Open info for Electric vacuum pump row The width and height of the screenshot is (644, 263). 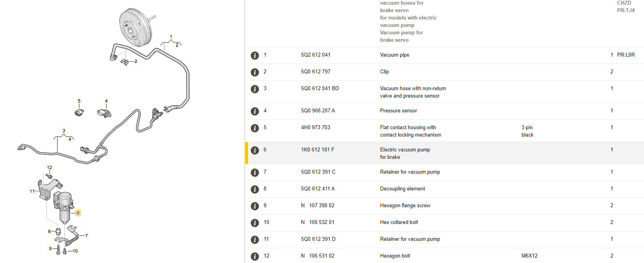(x=255, y=150)
